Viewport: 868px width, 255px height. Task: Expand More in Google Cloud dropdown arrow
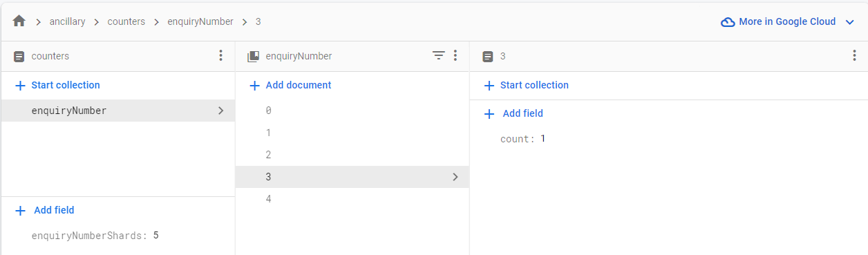pos(849,22)
